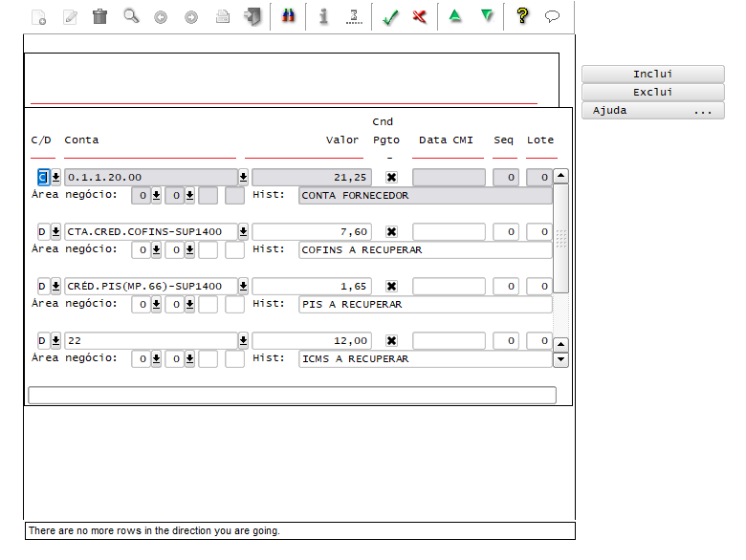Click the Conta field containing 22
This screenshot has width=746, height=560.
coord(151,341)
